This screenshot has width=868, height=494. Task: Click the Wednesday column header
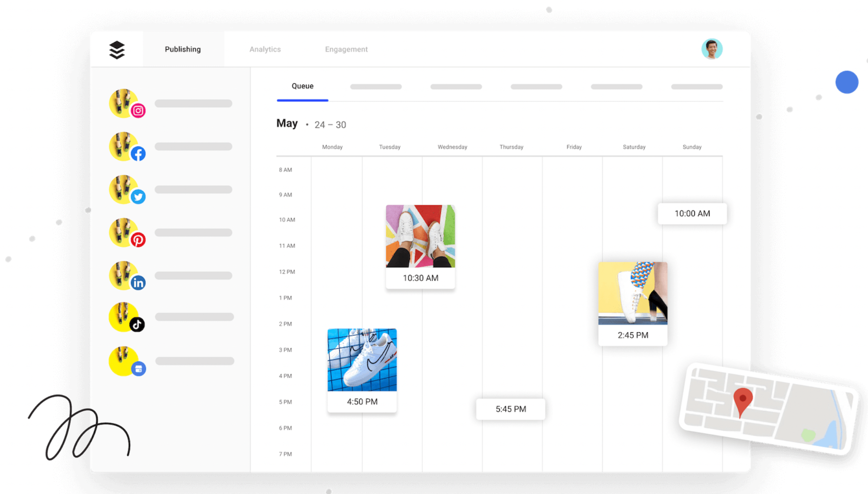coord(452,147)
